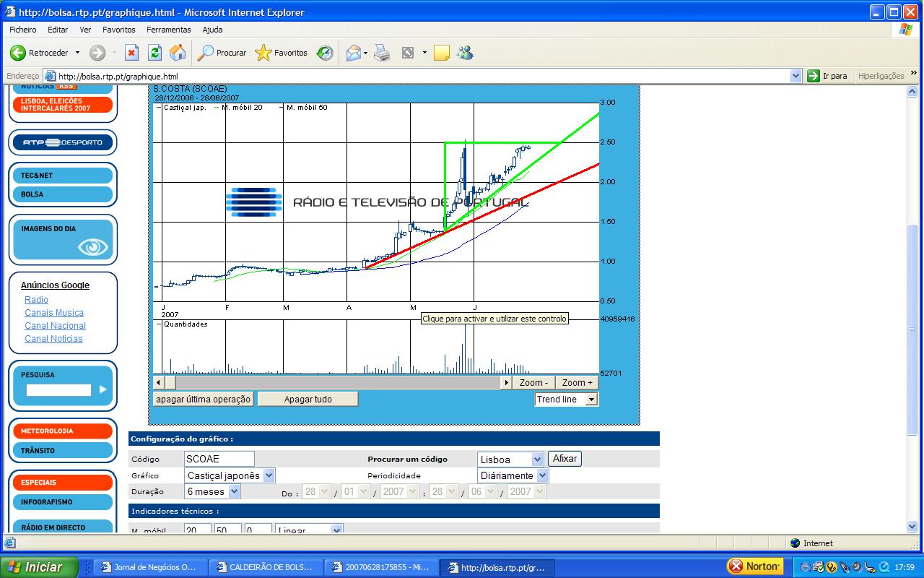Click the Pesquisa search text field
Viewport: 924px width, 578px height.
(59, 389)
